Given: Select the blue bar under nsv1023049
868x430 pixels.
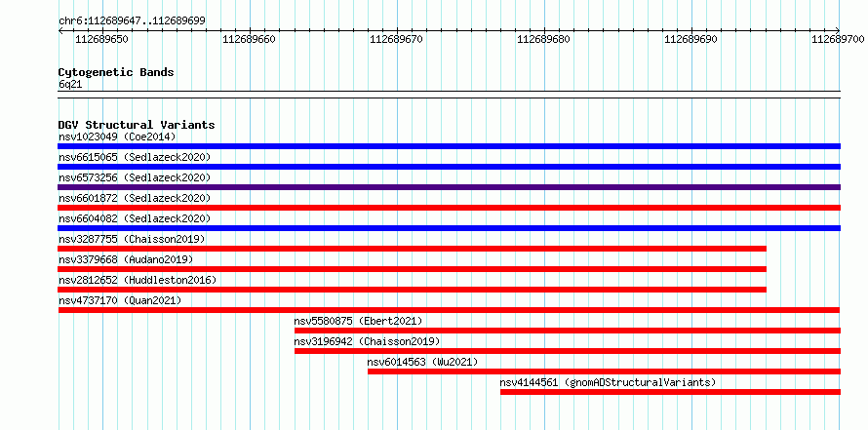Looking at the screenshot, I should coord(449,146).
